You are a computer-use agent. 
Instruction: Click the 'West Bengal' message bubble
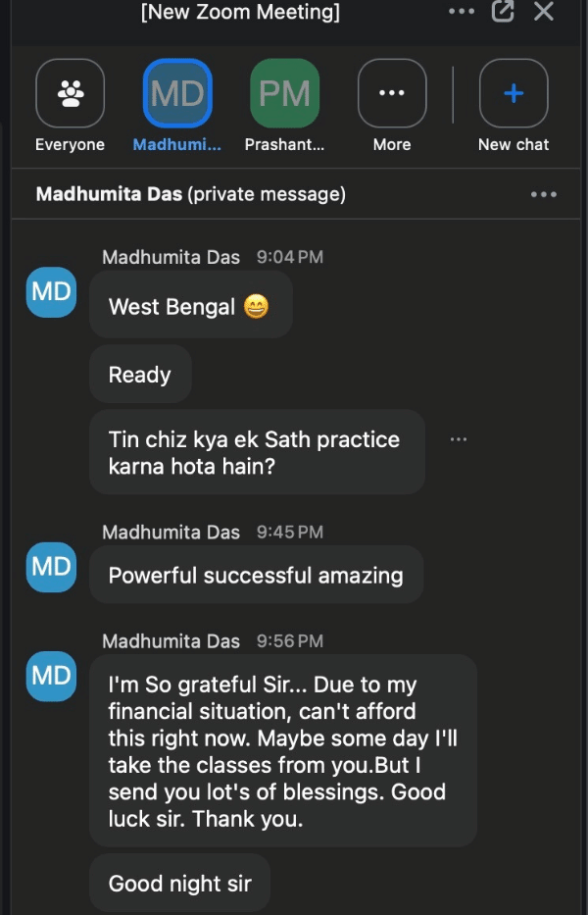click(190, 306)
